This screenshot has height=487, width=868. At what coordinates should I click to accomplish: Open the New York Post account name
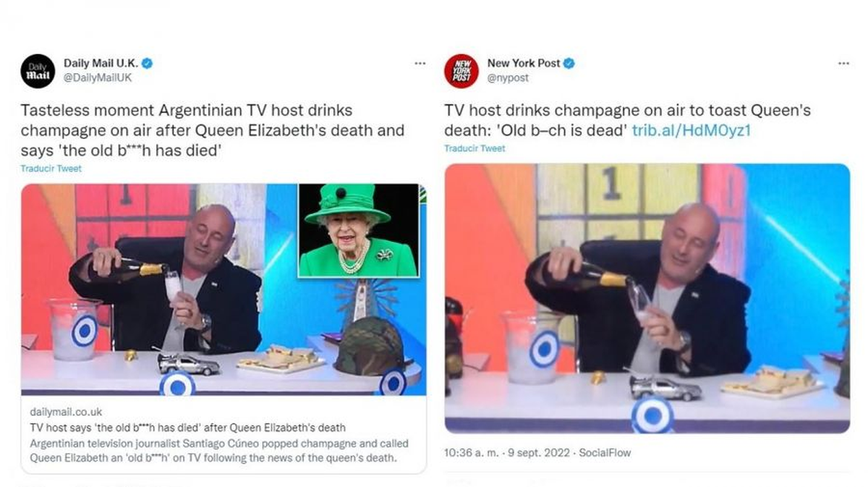tap(524, 64)
